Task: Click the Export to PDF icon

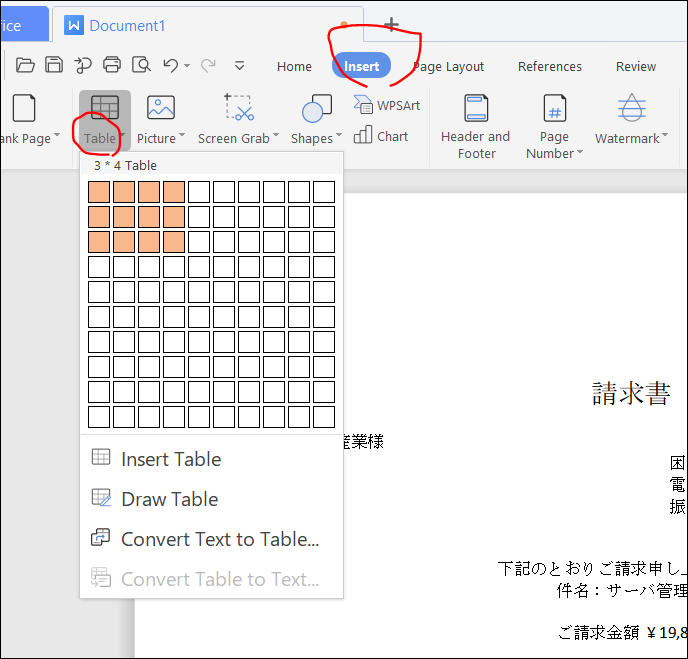Action: click(83, 65)
